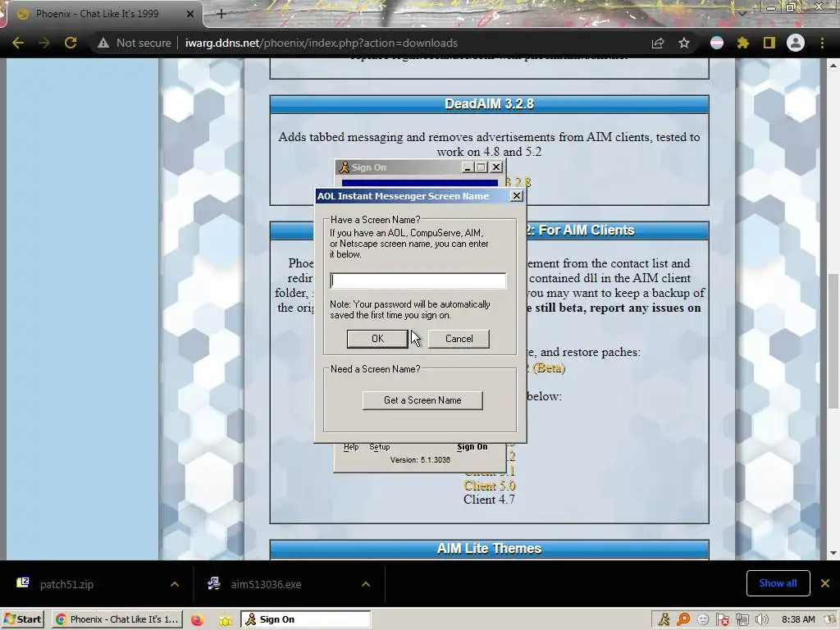Click the system clock 8:38 AM
The height and width of the screenshot is (630, 840).
[798, 619]
